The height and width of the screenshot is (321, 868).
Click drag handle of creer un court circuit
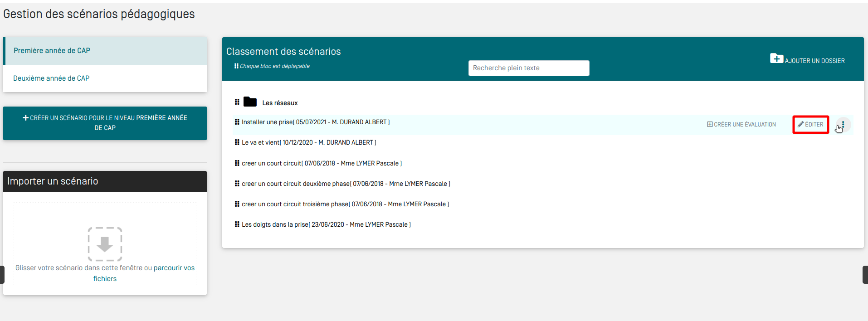[x=237, y=163]
